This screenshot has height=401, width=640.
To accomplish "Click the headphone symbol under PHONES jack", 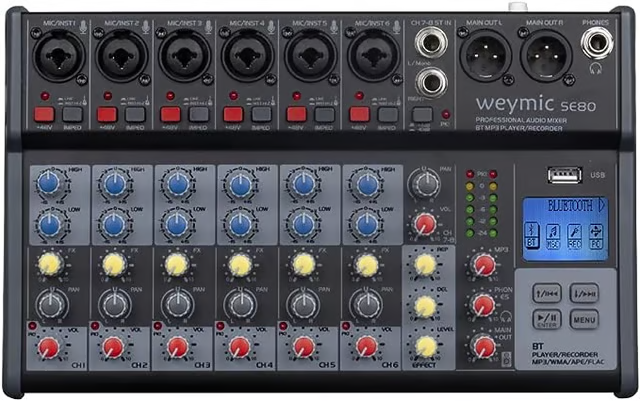I will 596,69.
